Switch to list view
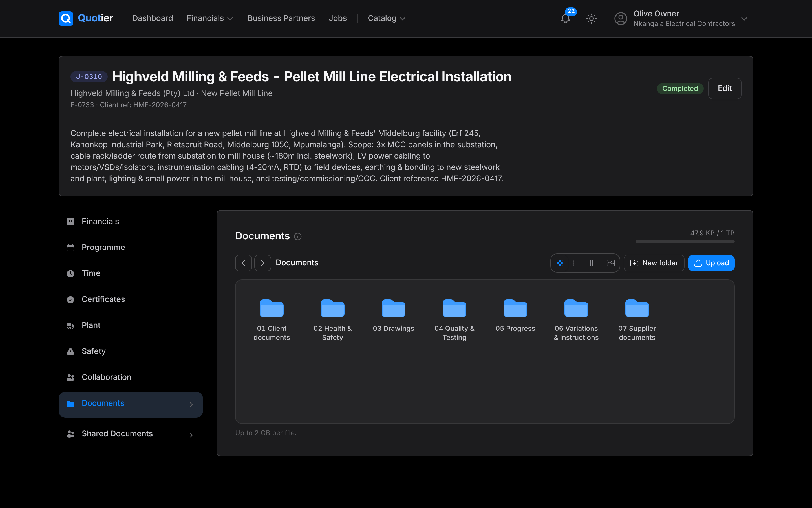Viewport: 812px width, 508px height. point(577,263)
